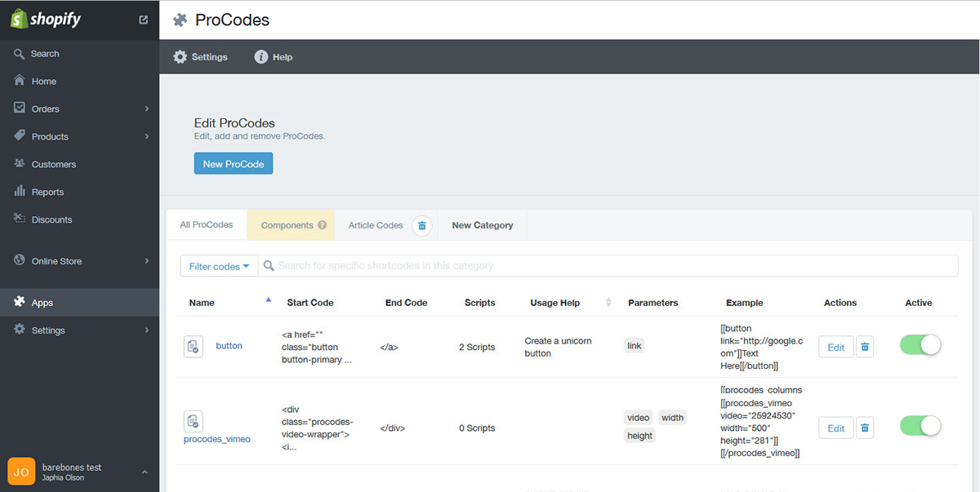Switch to the Article Codes tab
This screenshot has height=492, width=980.
(376, 225)
